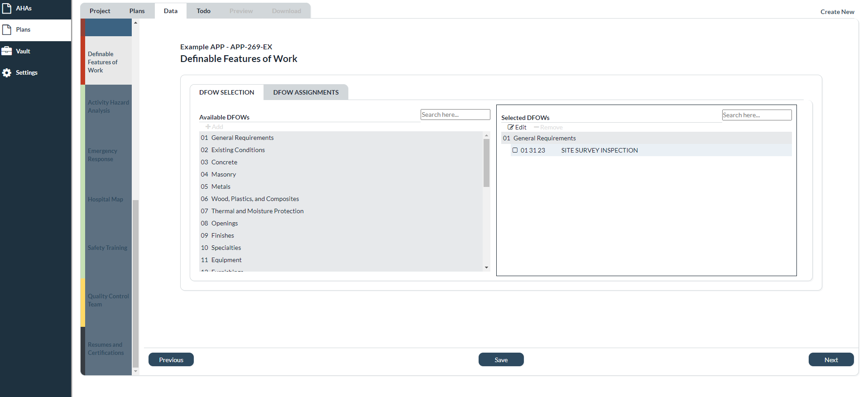Click the section list scroll down arrow
This screenshot has height=397, width=868.
point(135,371)
